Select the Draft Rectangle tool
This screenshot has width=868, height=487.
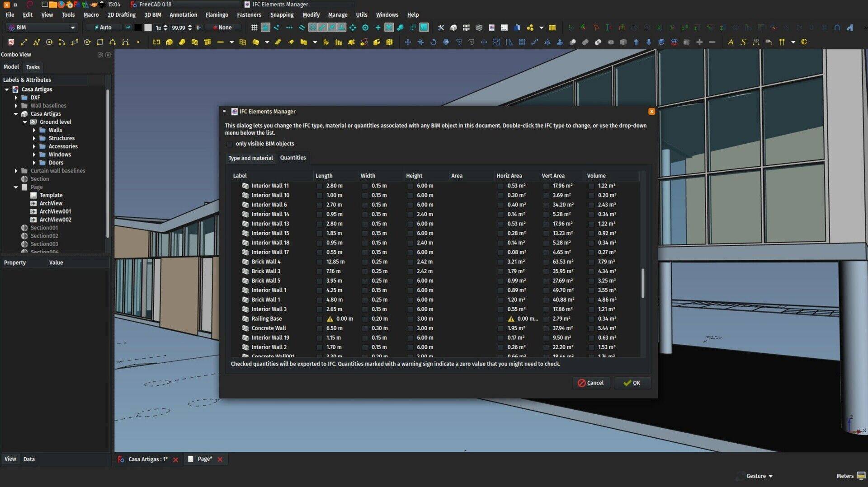click(100, 42)
